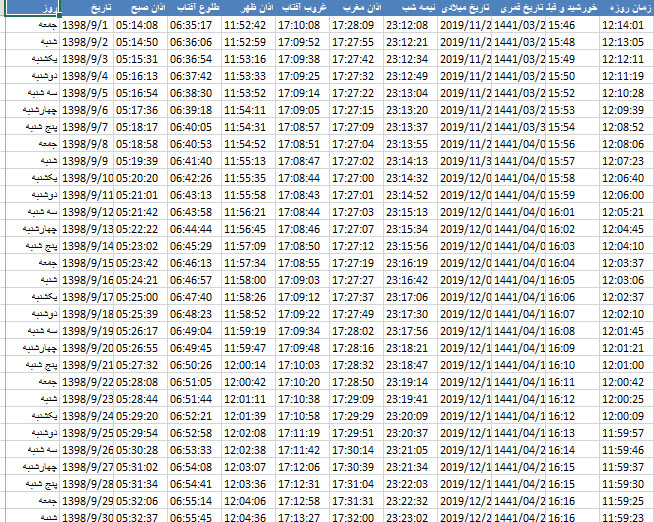Click maghrib time 17:29:09
This screenshot has width=654, height=522.
356,399
